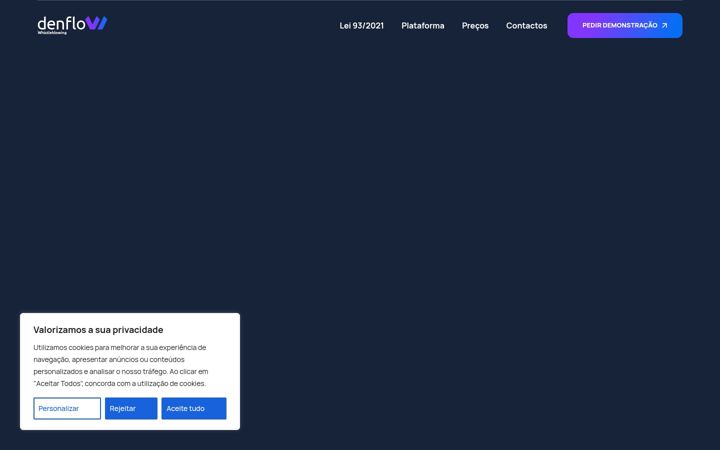
Task: Click the heading 'Valorizamos a sua privacidade'
Action: [98, 330]
